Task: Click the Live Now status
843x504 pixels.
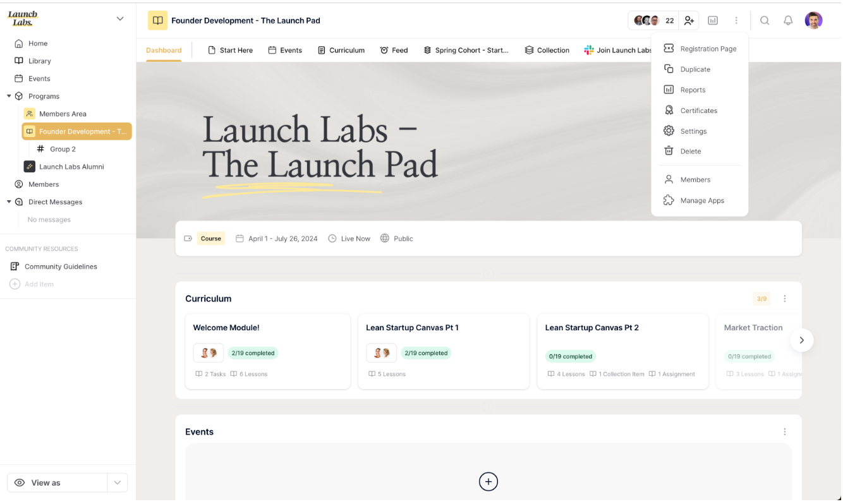Action: coord(356,239)
